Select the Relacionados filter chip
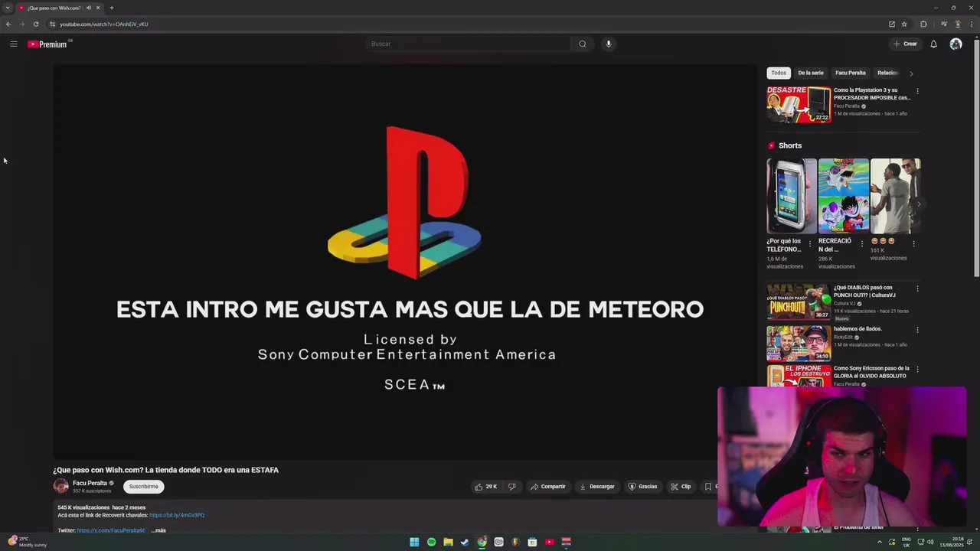This screenshot has width=980, height=551. point(888,73)
